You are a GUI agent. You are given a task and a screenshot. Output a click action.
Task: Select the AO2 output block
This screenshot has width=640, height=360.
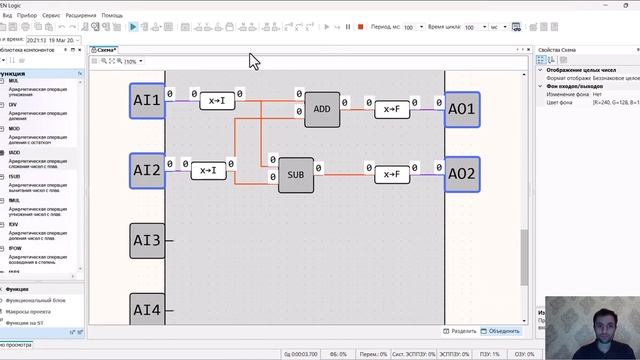coord(462,174)
